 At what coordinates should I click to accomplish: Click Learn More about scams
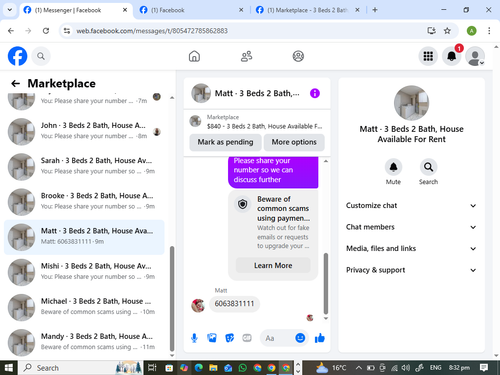point(273,266)
